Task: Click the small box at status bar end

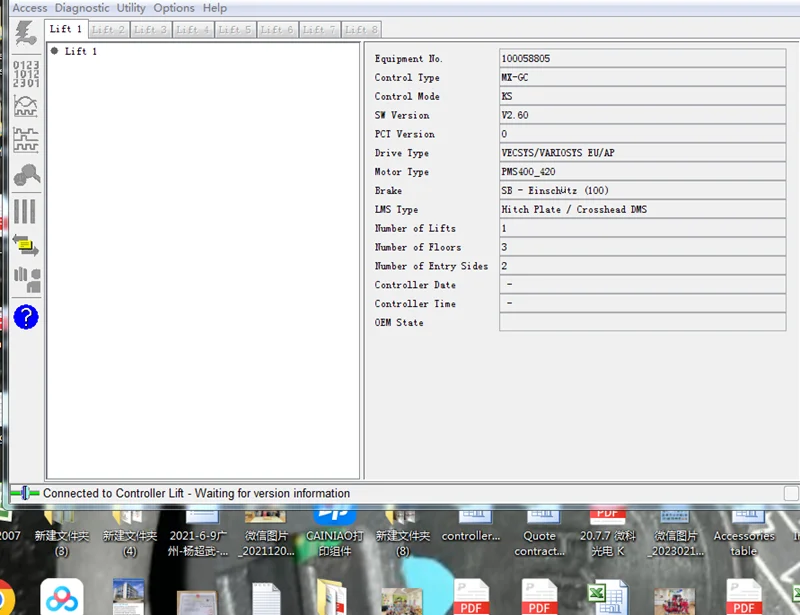Action: coord(791,493)
